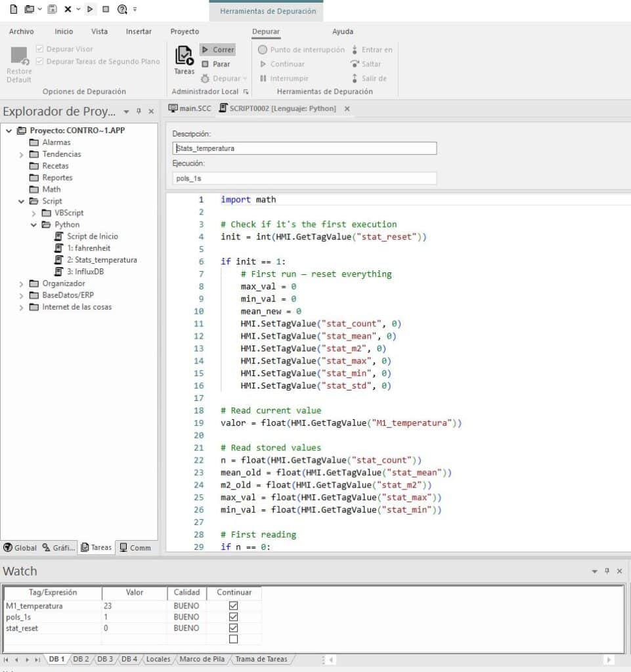Open the Explorador de Proyecto panel dropdown
Viewport: 631px width, 672px height.
127,112
